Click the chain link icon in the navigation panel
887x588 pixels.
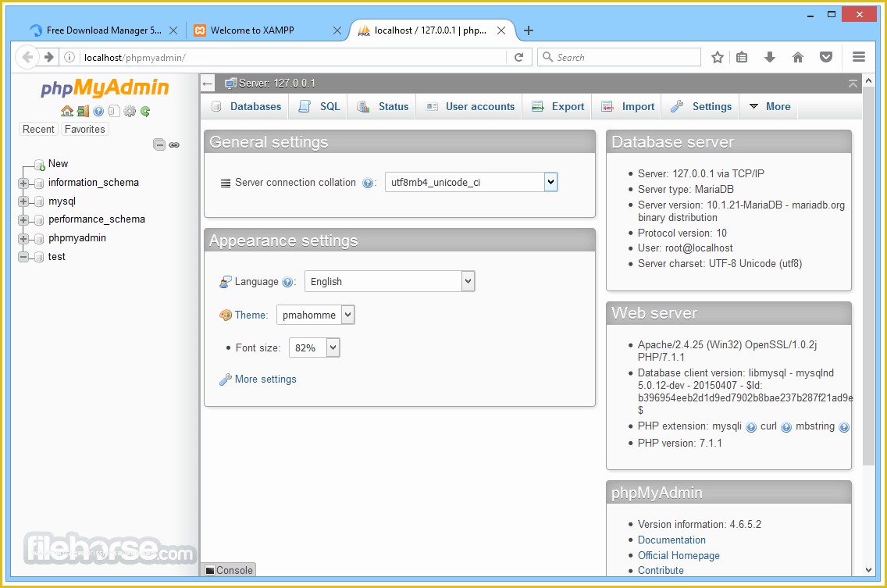pos(174,145)
